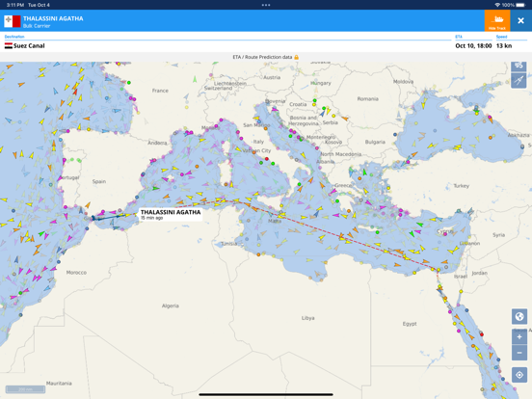Tap the iPad multitasking three-dots control
Image resolution: width=532 pixels, height=399 pixels.
266,5
